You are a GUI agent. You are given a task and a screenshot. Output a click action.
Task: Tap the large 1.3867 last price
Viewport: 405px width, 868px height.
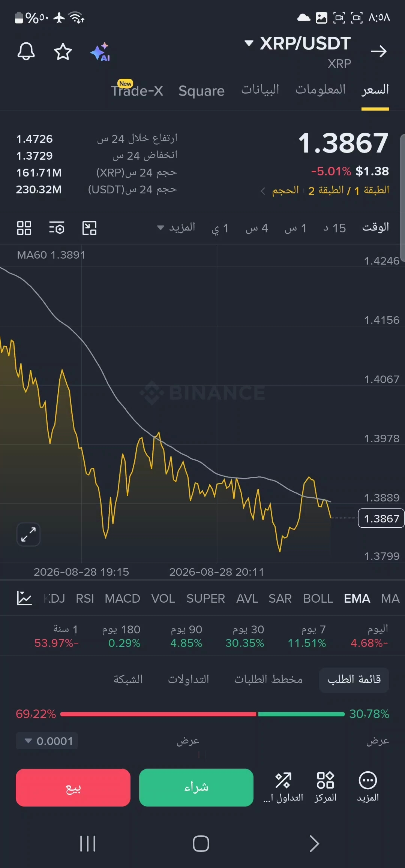tap(343, 143)
